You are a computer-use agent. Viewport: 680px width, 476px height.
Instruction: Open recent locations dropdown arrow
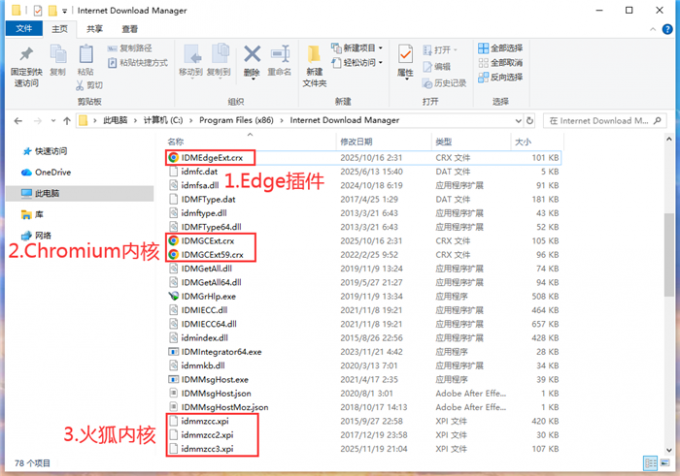[53, 121]
